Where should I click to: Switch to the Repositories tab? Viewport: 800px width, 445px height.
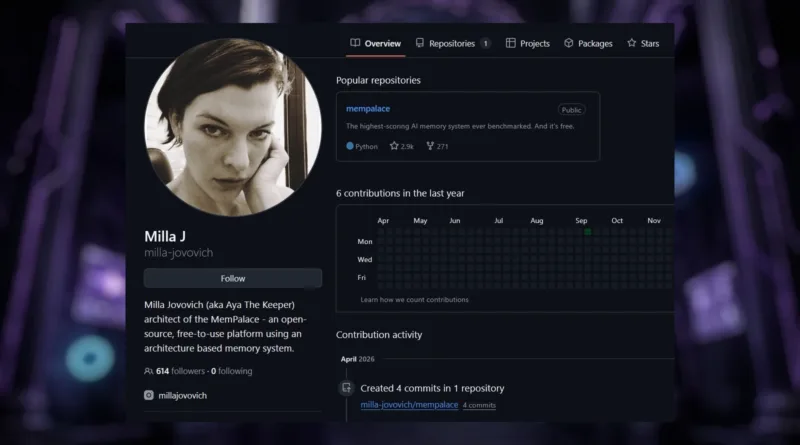451,43
